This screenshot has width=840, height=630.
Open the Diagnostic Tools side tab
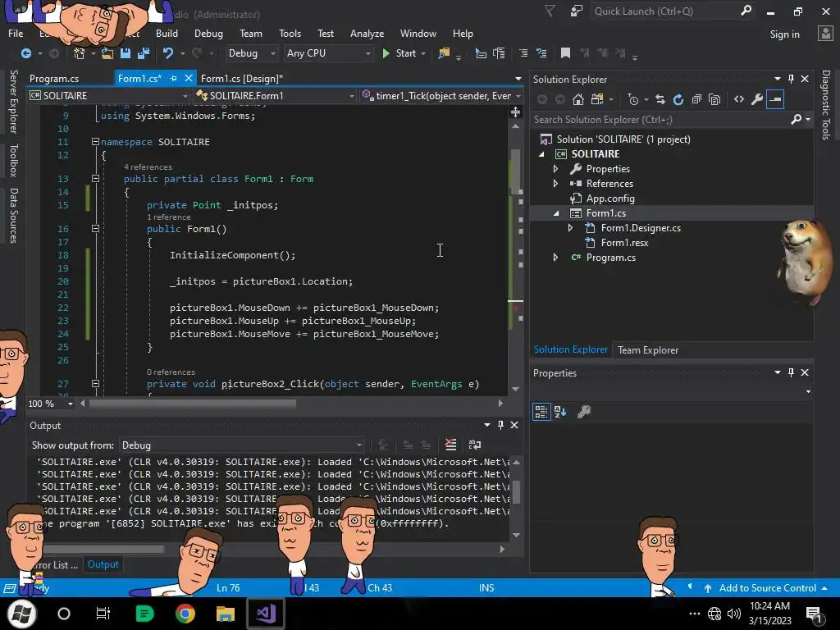(825, 105)
